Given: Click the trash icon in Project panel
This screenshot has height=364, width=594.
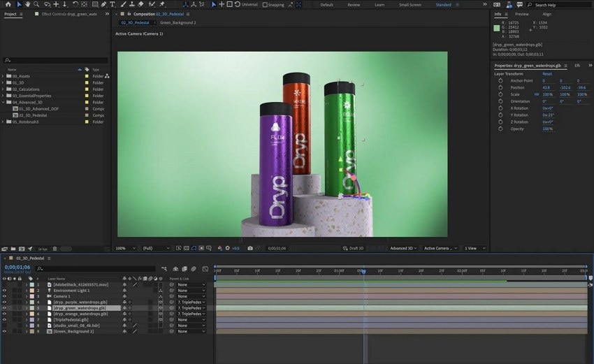Looking at the screenshot, I should pyautogui.click(x=55, y=249).
